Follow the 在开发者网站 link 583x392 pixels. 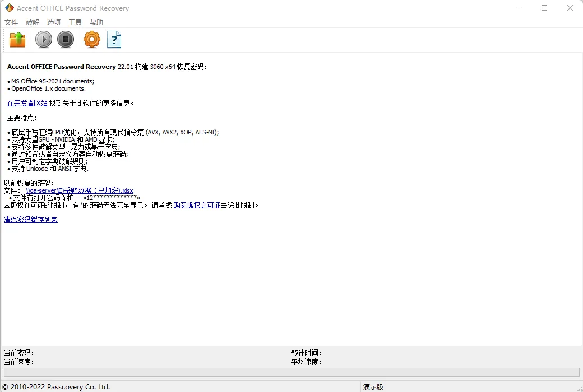27,103
